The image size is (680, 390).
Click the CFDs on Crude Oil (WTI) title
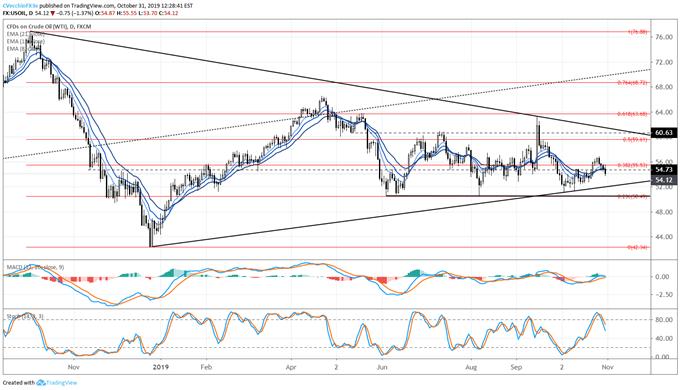tap(36, 26)
